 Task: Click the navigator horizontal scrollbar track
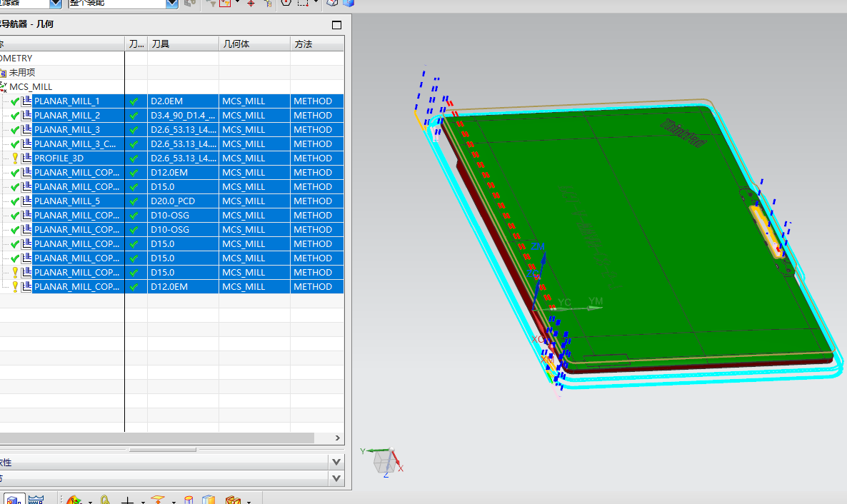pyautogui.click(x=156, y=438)
